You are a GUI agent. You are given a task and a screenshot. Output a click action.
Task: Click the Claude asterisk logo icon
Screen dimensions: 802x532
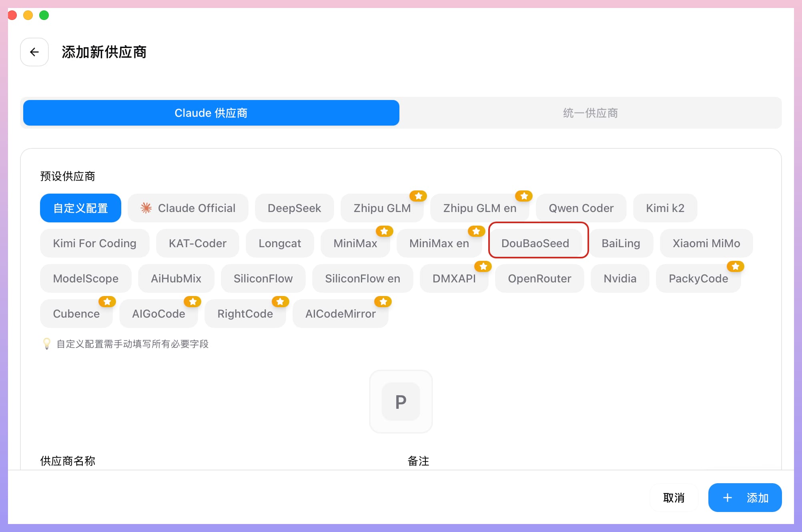coord(146,208)
